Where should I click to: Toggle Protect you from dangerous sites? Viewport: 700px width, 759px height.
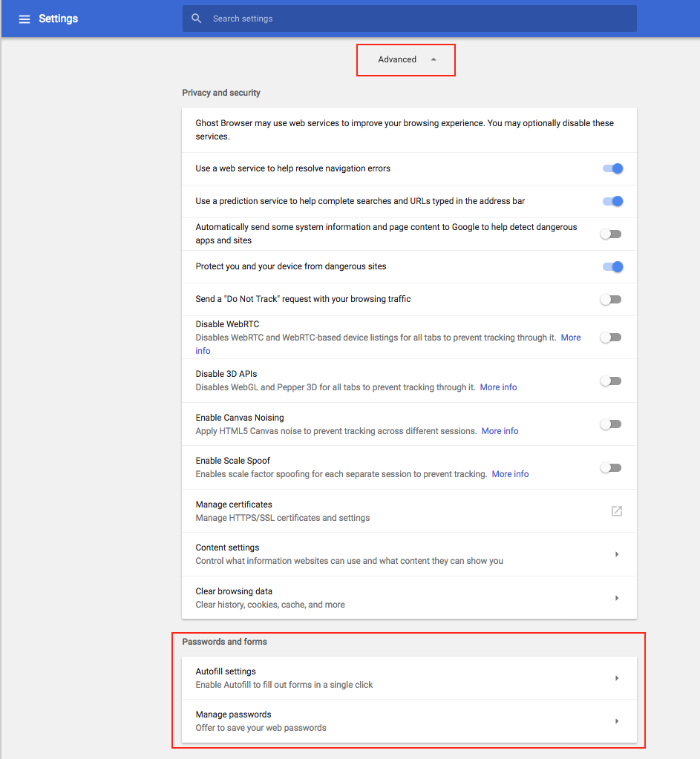612,266
